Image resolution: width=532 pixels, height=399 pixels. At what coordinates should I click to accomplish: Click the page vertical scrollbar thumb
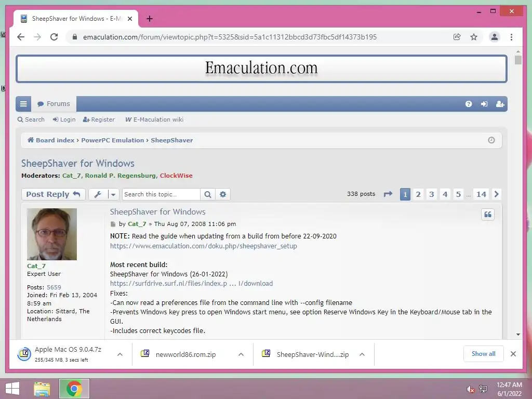[518, 60]
